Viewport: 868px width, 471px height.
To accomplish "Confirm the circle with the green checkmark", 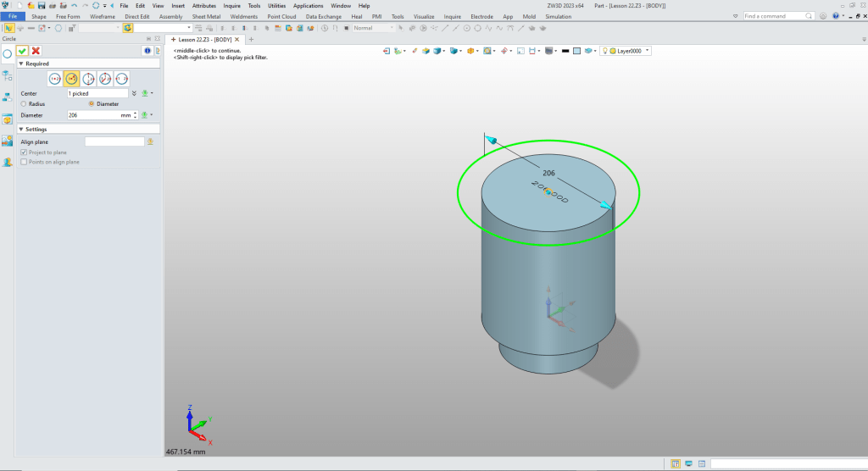I will point(22,51).
